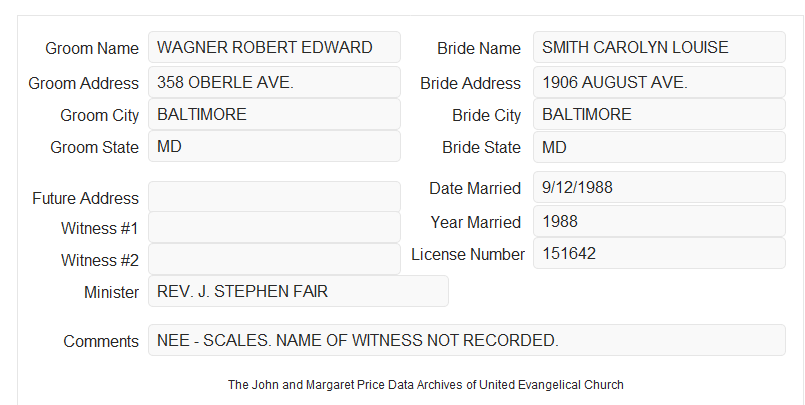The width and height of the screenshot is (805, 405).
Task: Click the Groom Address field
Action: click(x=274, y=82)
